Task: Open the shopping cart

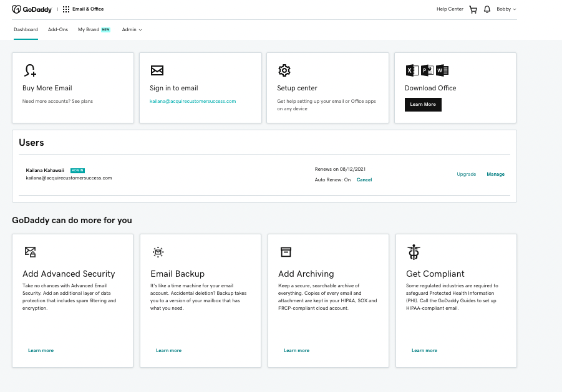Action: pyautogui.click(x=473, y=10)
